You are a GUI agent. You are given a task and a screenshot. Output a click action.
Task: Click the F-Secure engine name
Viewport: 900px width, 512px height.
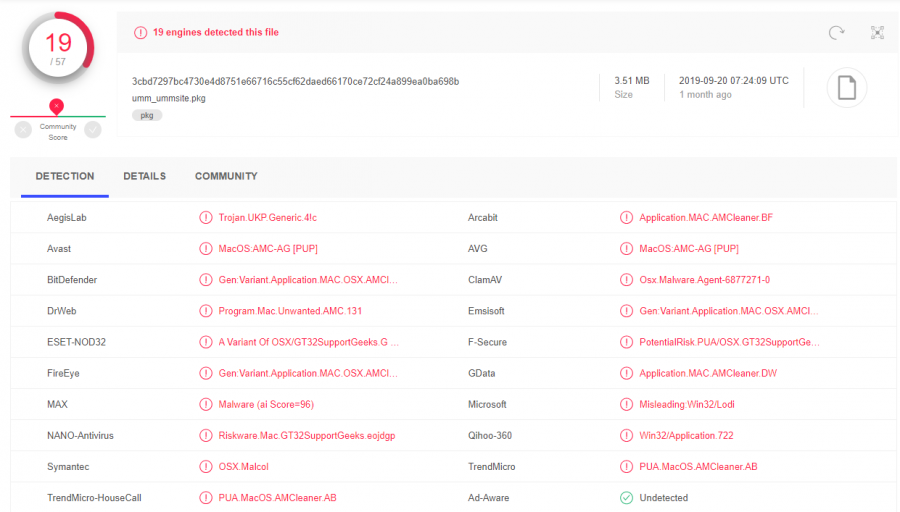[487, 342]
